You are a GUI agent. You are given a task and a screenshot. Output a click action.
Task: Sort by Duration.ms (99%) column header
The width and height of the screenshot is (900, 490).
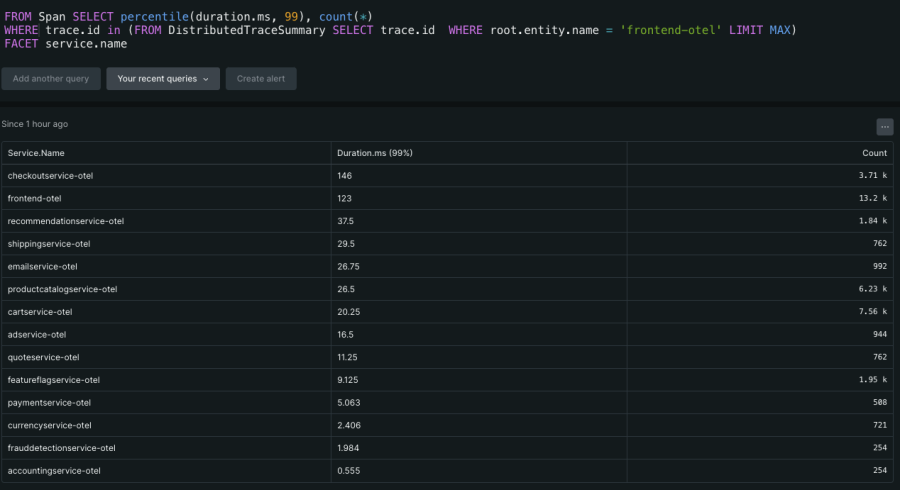coord(375,153)
